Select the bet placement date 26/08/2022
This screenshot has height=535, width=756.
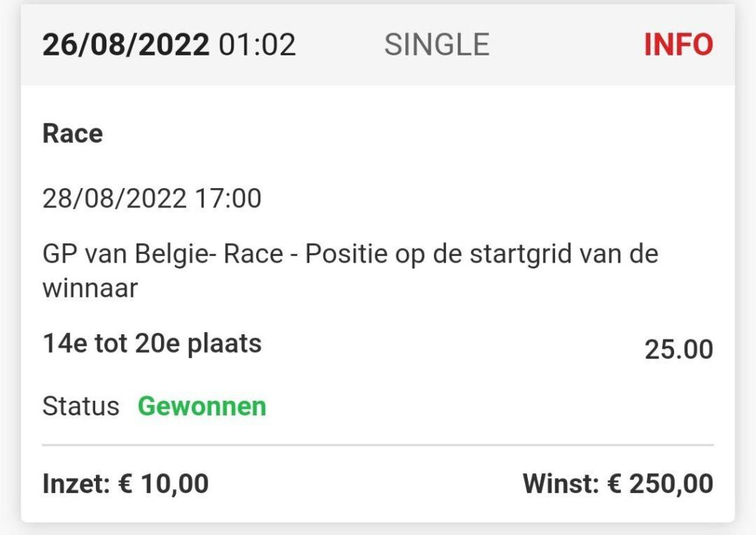coord(126,45)
